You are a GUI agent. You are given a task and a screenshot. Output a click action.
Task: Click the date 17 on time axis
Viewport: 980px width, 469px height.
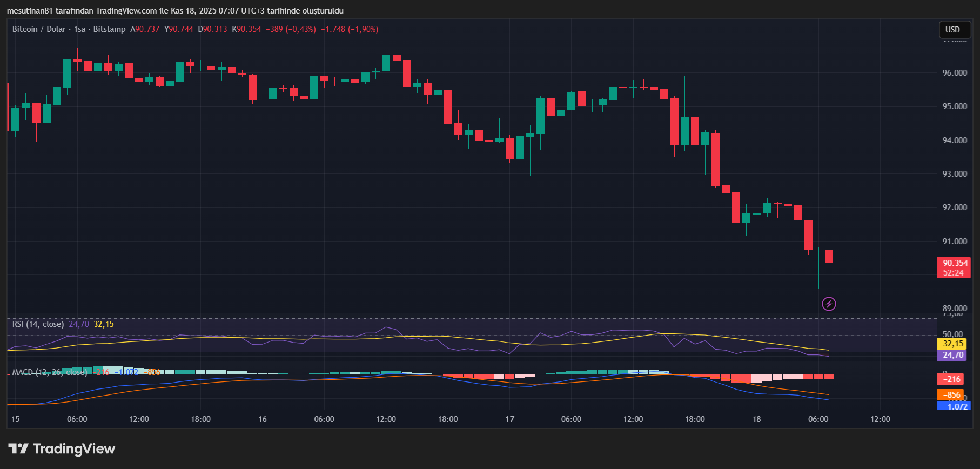(509, 419)
